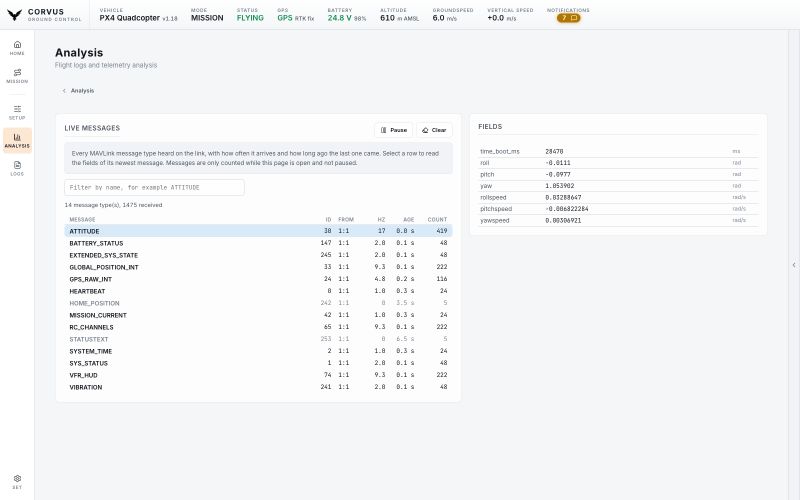Screen dimensions: 800x500
Task: Select the SYS_STATUS message row
Action: [x=258, y=363]
